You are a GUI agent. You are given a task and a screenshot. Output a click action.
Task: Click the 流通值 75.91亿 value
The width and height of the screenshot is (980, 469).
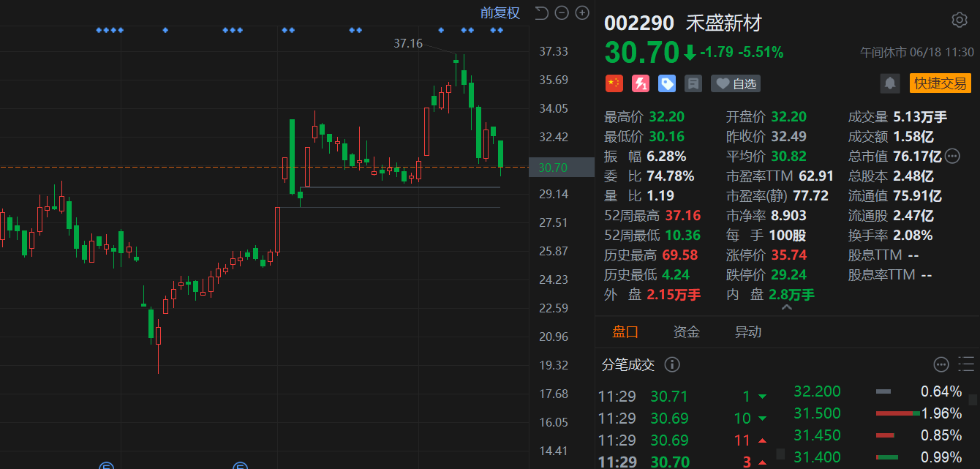(x=917, y=195)
